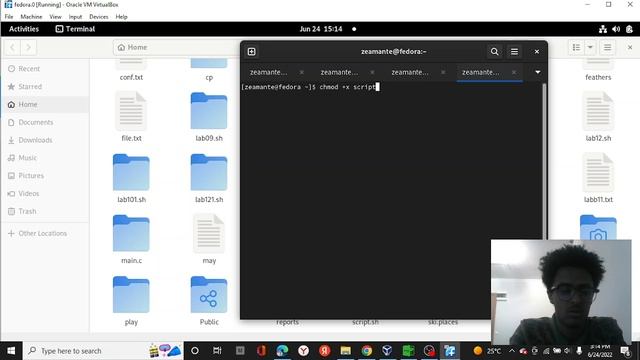Open a new terminal tab with plus icon
The image size is (640, 360).
[251, 52]
